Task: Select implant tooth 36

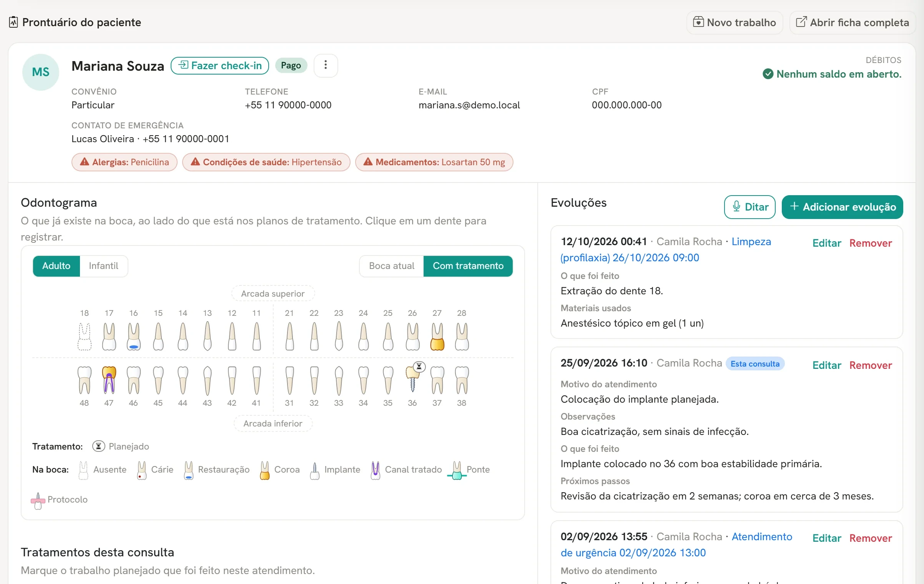Action: click(413, 380)
